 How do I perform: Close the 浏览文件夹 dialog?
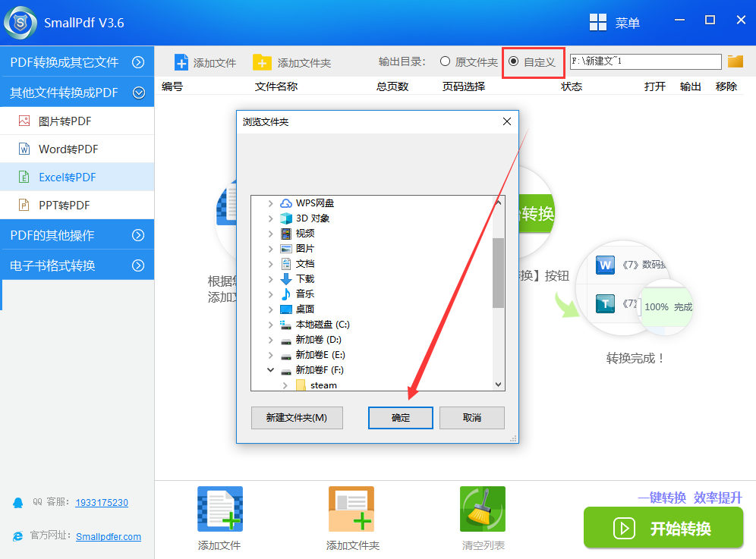coord(507,121)
